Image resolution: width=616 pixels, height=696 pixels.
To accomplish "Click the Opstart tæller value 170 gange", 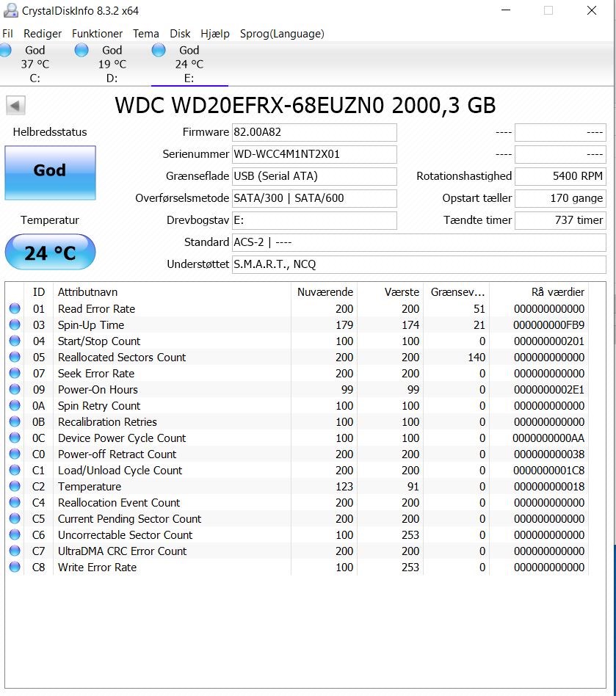I will click(560, 198).
